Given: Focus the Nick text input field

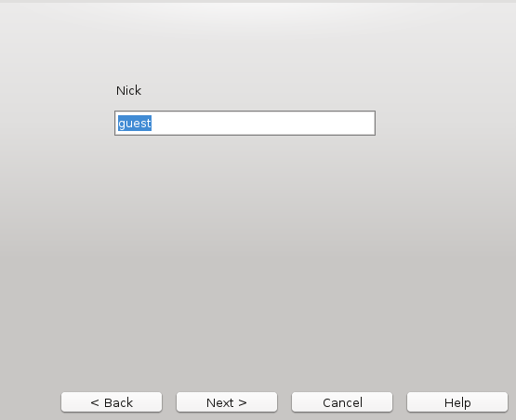Looking at the screenshot, I should click(x=245, y=123).
